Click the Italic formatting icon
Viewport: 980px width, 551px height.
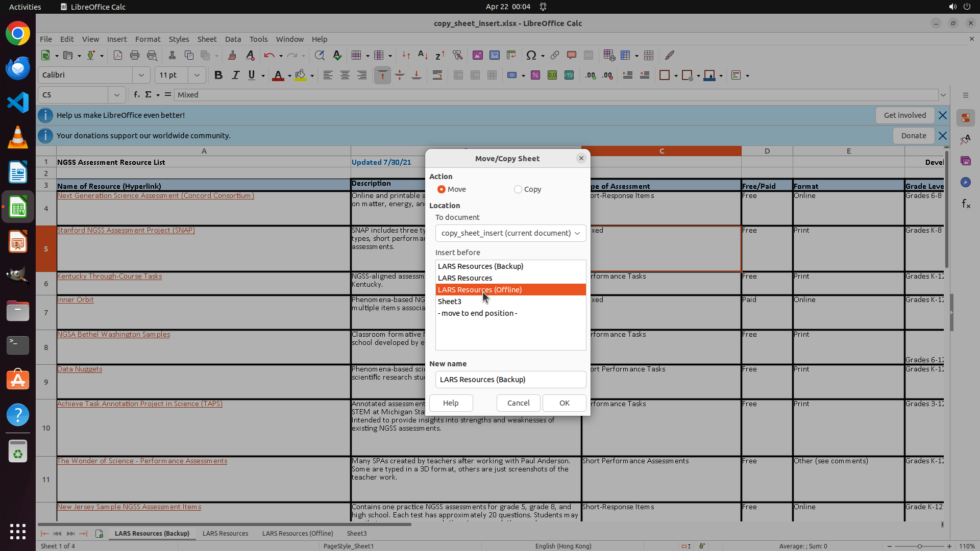click(x=235, y=76)
